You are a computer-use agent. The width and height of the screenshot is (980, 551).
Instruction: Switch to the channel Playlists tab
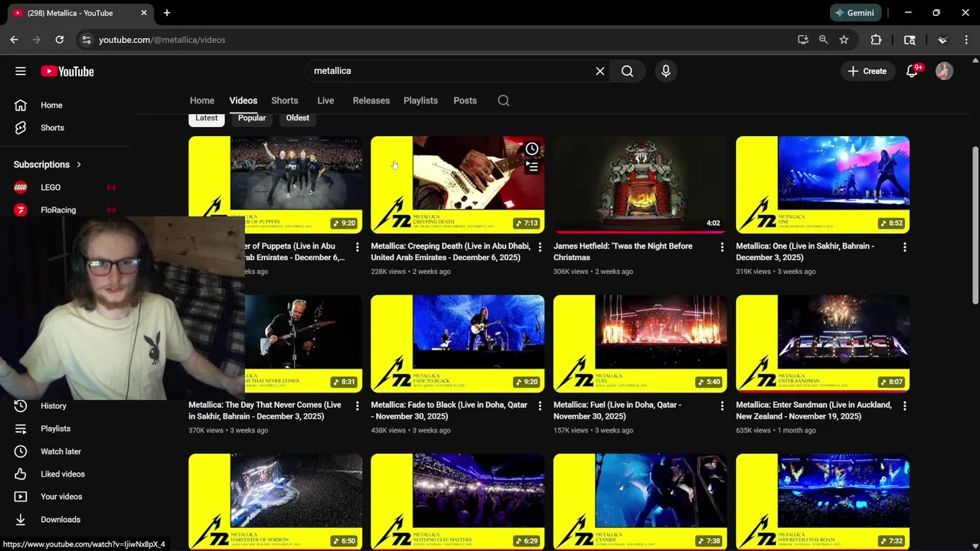point(420,101)
